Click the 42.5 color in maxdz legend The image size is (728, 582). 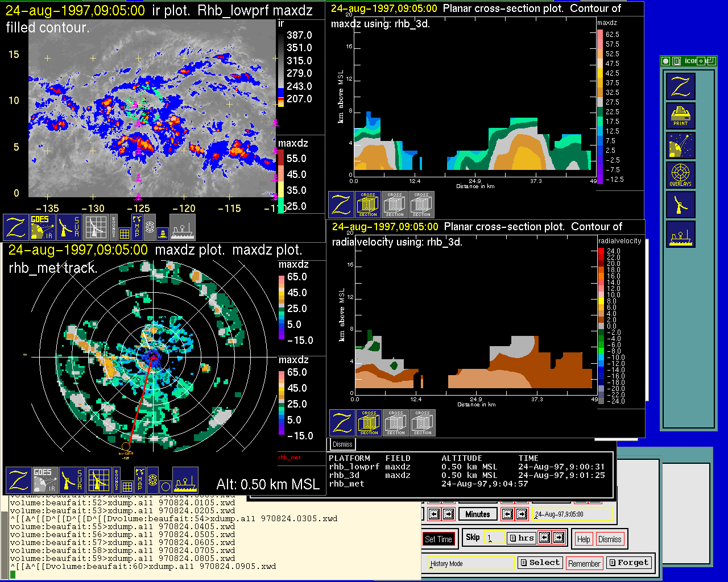pyautogui.click(x=599, y=73)
